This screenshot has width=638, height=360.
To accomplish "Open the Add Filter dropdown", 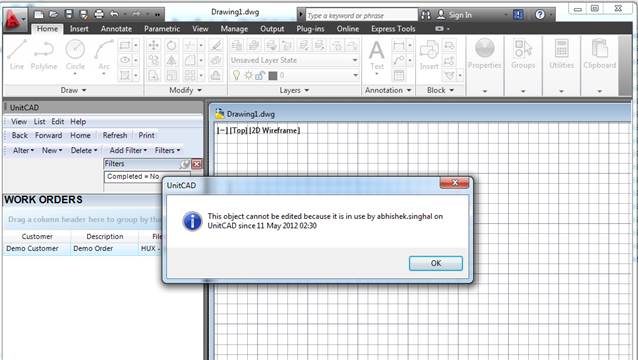I will (128, 151).
